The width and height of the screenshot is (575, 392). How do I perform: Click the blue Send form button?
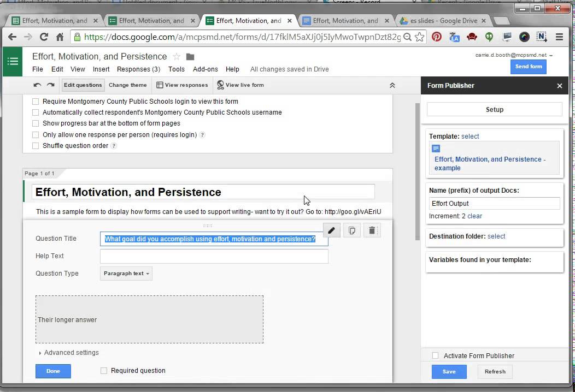coord(529,67)
